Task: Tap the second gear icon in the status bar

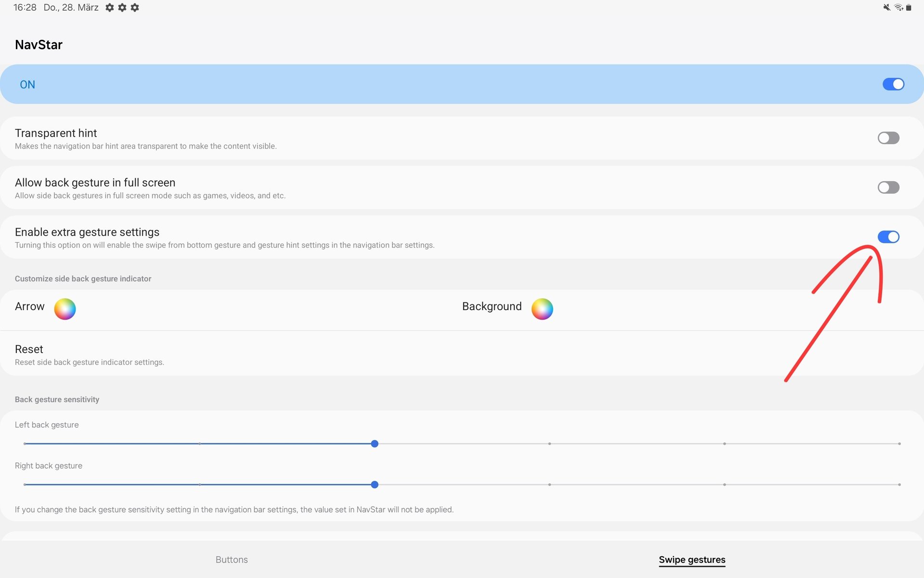Action: click(x=122, y=8)
